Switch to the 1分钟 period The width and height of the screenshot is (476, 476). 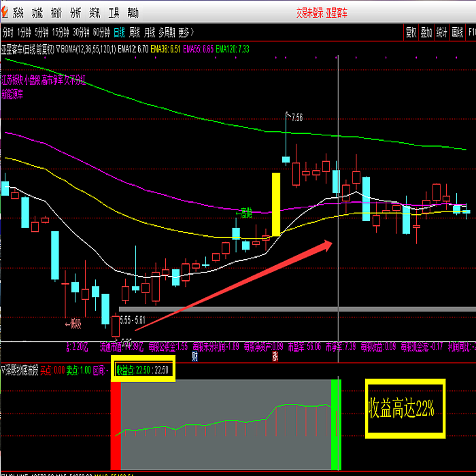24,32
